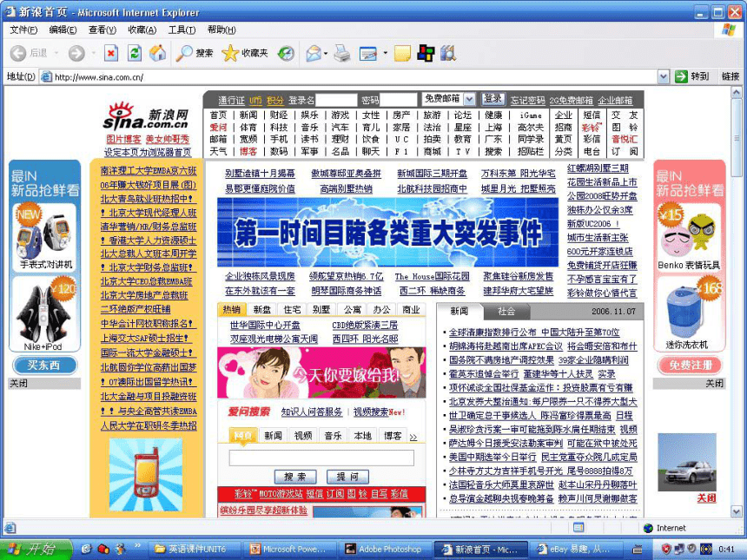This screenshot has width=747, height=560.
Task: Click the pink 免费注册 button
Action: pos(691,366)
